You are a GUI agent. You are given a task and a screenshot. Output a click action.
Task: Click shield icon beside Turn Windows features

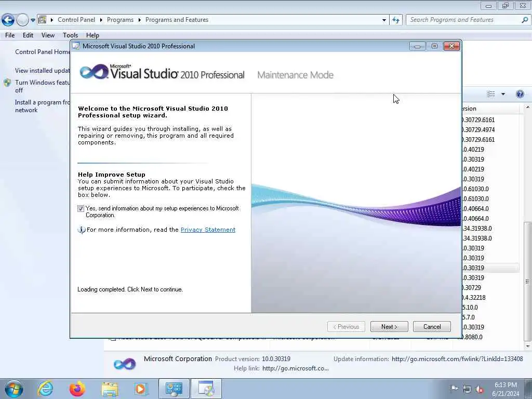pyautogui.click(x=7, y=83)
